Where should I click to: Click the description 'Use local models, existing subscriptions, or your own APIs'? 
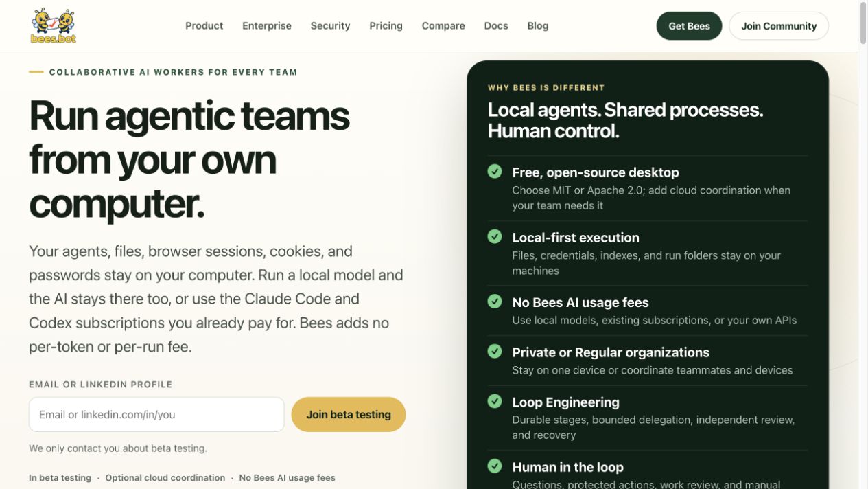(655, 320)
